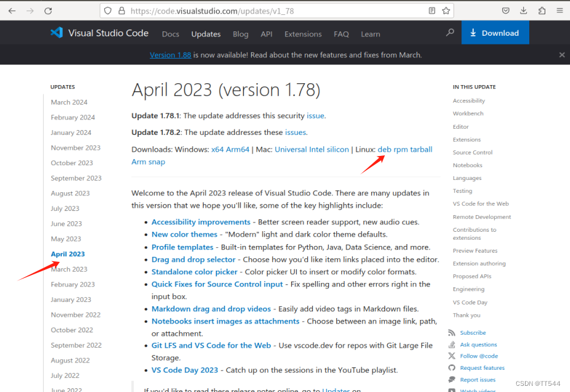Download the Linux Arm build

[x=139, y=161]
